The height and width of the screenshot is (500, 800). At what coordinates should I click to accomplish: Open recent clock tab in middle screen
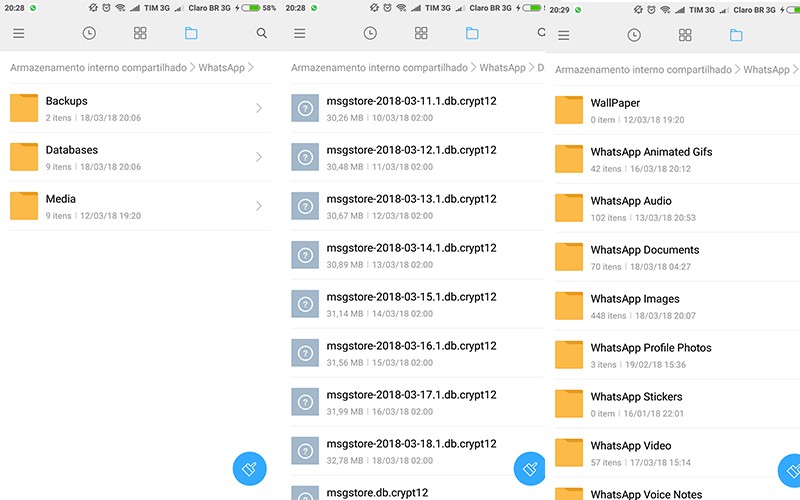[370, 34]
